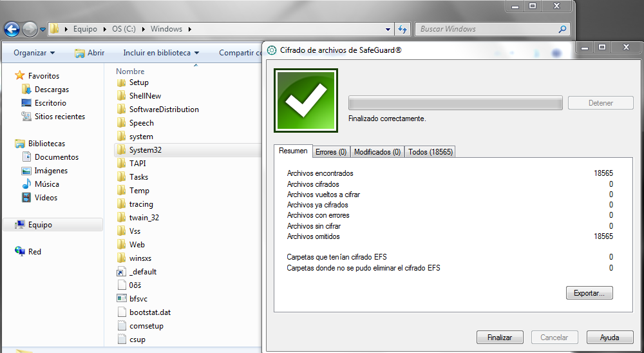Image resolution: width=644 pixels, height=353 pixels.
Task: Select the Tasks folder
Action: 138,176
